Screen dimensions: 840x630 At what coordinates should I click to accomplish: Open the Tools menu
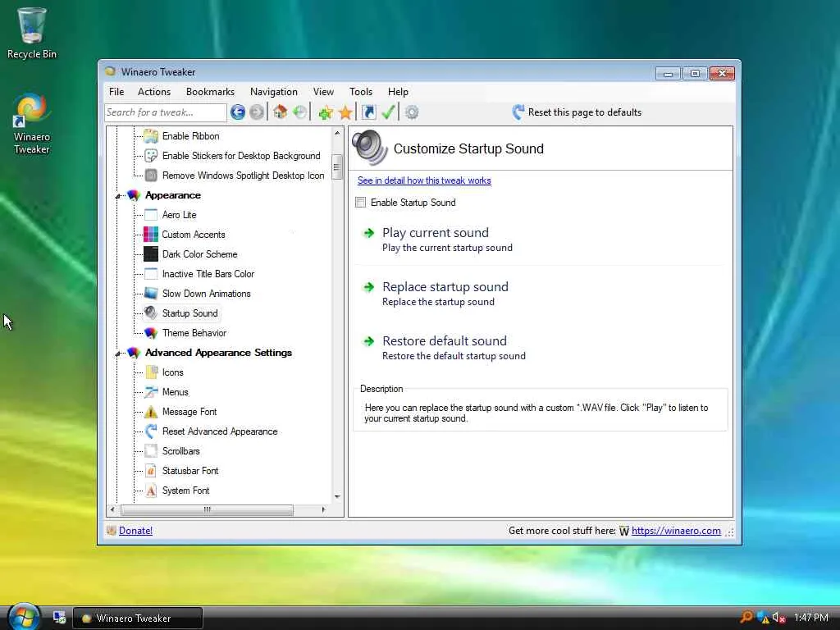click(x=361, y=92)
